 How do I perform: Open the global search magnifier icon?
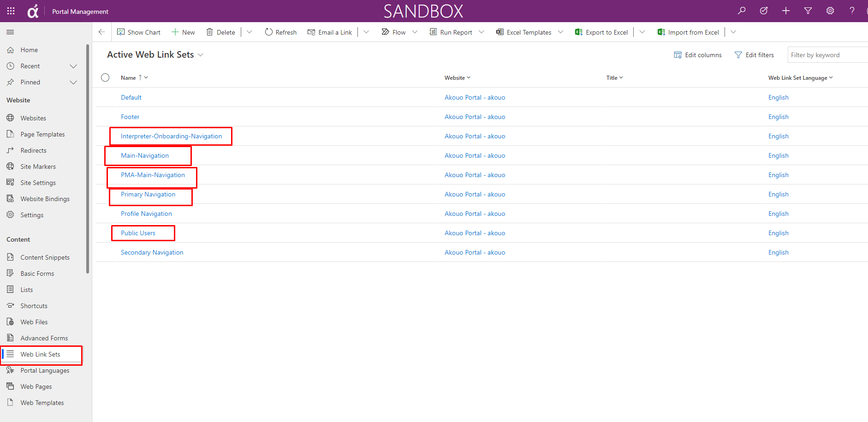pos(741,11)
